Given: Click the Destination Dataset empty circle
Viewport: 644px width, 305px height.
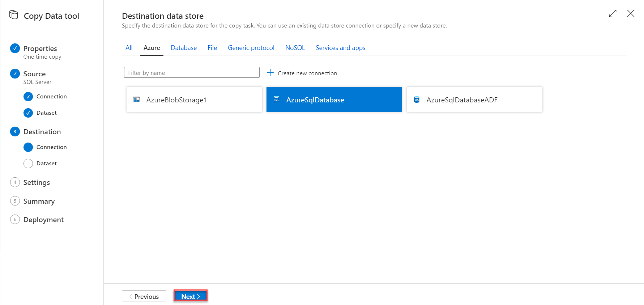Looking at the screenshot, I should pos(28,164).
